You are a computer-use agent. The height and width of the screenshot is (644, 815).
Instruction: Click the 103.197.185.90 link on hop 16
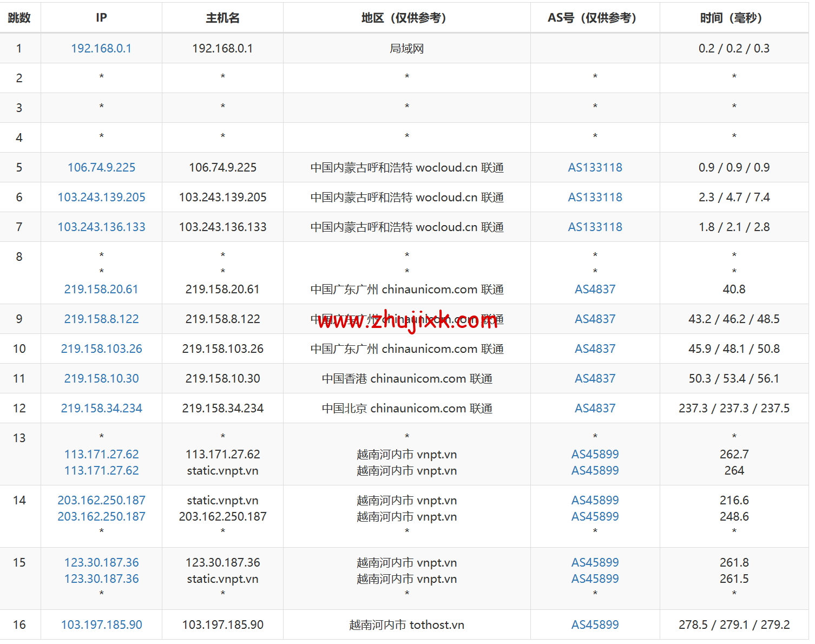[101, 625]
